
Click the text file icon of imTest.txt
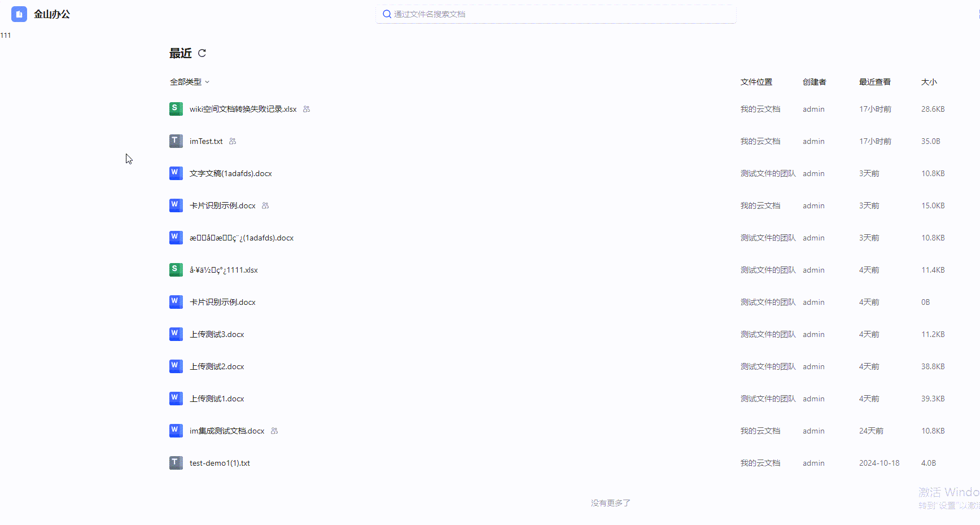click(x=176, y=141)
